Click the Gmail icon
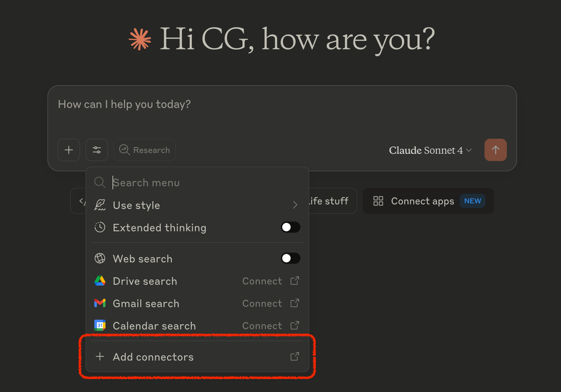561x392 pixels. point(100,303)
